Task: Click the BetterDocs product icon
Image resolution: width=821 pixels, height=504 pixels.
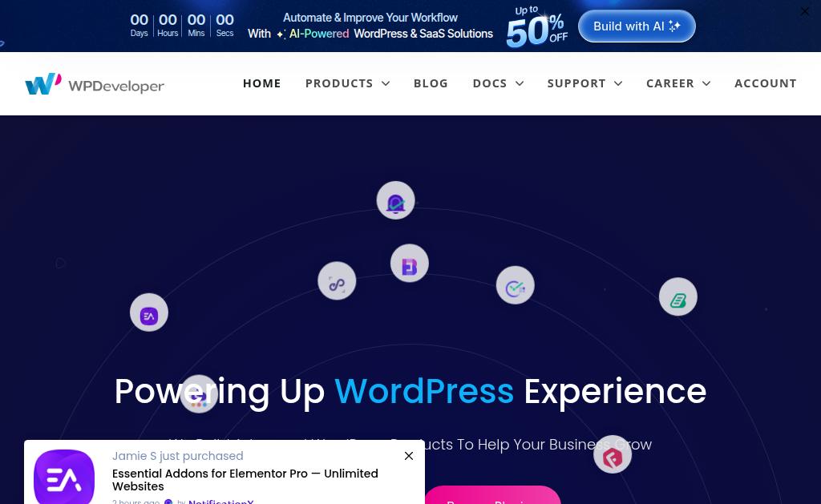Action: point(410,264)
